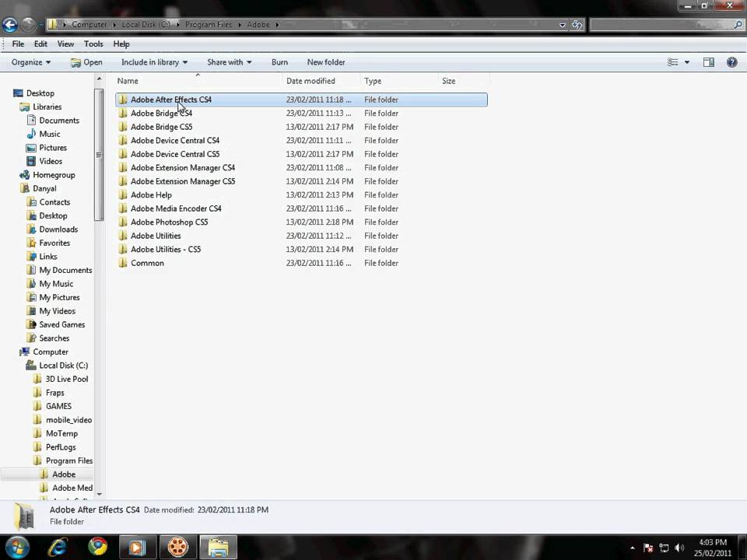Select the Adobe Help folder

(151, 195)
